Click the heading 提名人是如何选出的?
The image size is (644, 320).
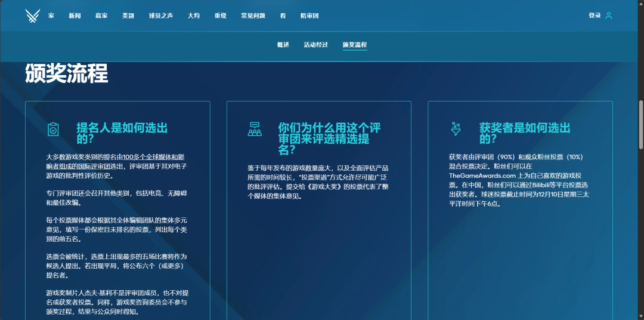tap(122, 133)
